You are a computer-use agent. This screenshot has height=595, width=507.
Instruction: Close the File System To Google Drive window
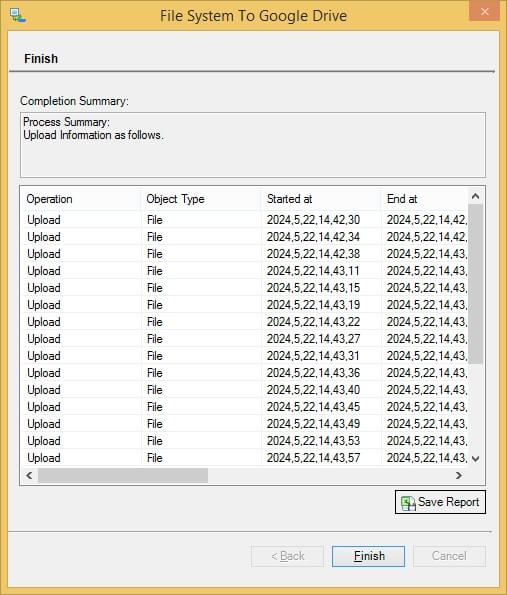484,11
